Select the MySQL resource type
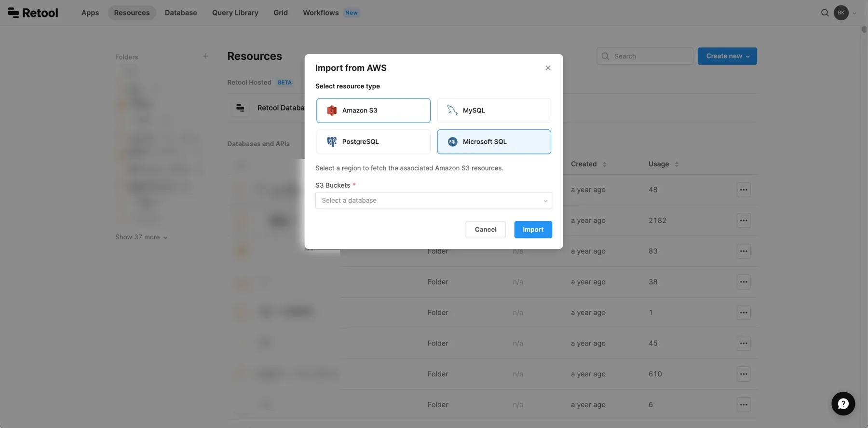The height and width of the screenshot is (428, 868). click(494, 110)
